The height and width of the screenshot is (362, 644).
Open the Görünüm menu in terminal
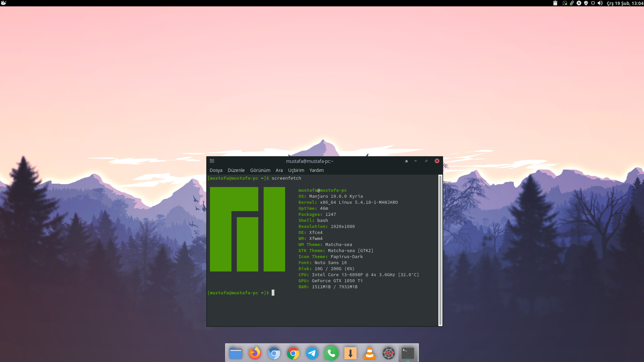260,170
